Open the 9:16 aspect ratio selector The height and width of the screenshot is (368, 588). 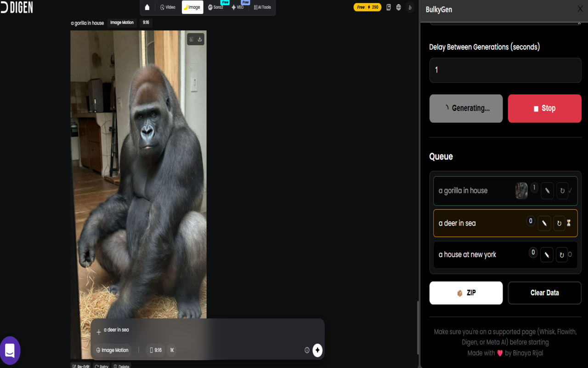(x=156, y=350)
